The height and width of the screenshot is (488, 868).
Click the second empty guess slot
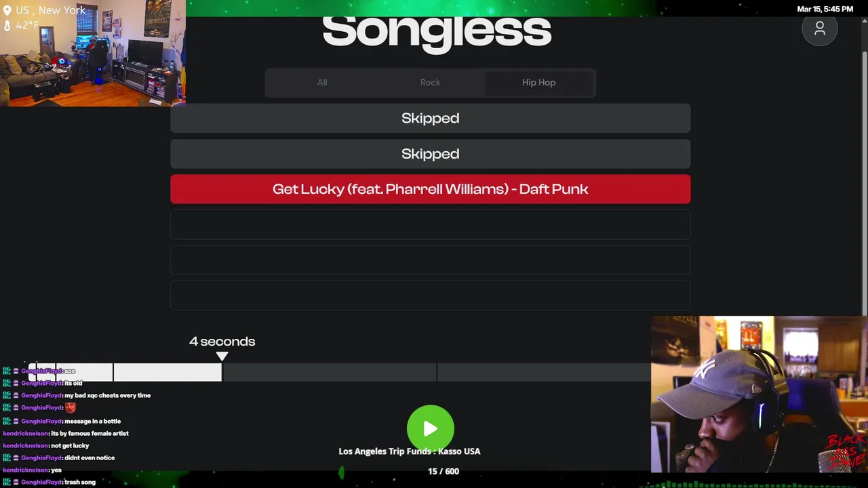431,260
